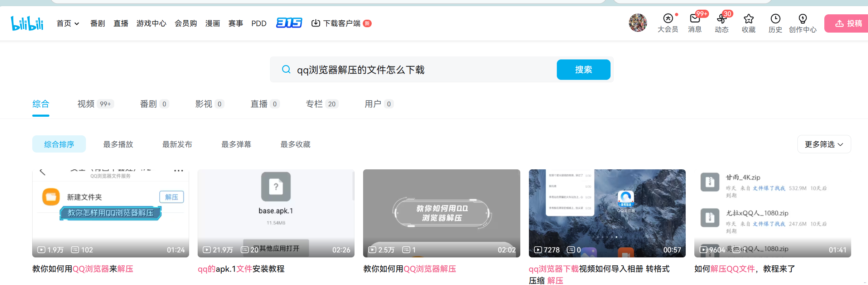The width and height of the screenshot is (868, 285).
Task: Click the 315 promotional banner icon
Action: point(289,23)
